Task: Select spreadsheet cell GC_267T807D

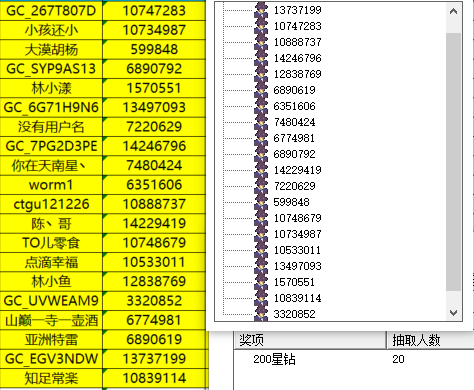Action: coord(51,10)
